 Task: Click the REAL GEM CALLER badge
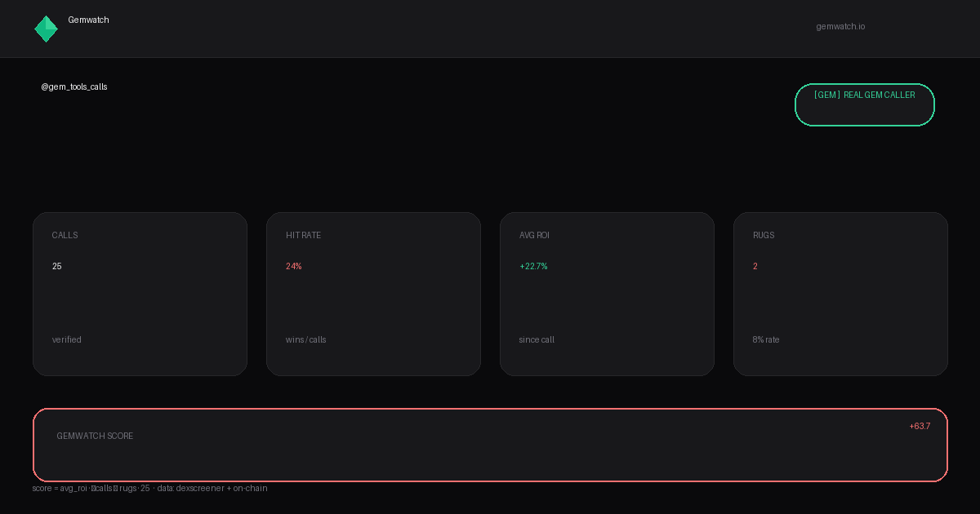864,104
